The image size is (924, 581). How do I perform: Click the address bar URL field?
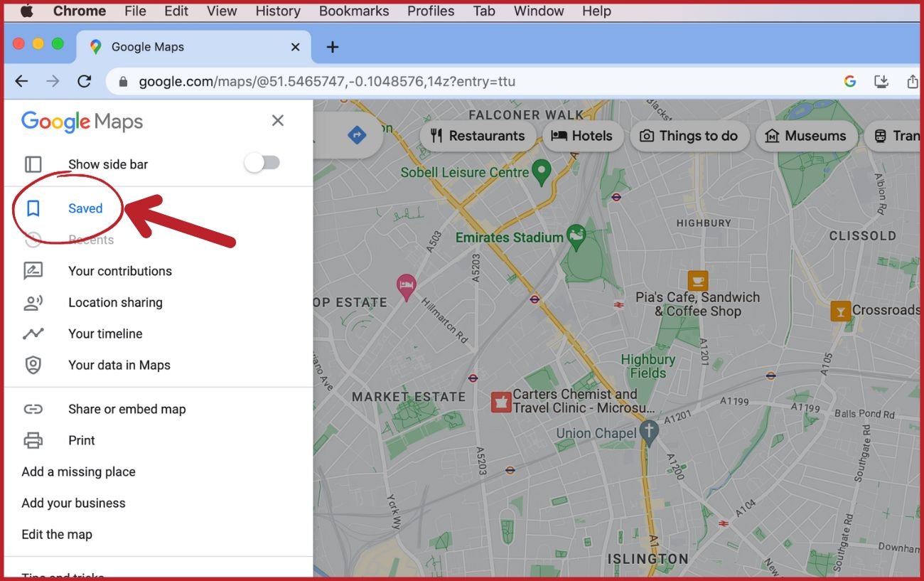click(327, 82)
